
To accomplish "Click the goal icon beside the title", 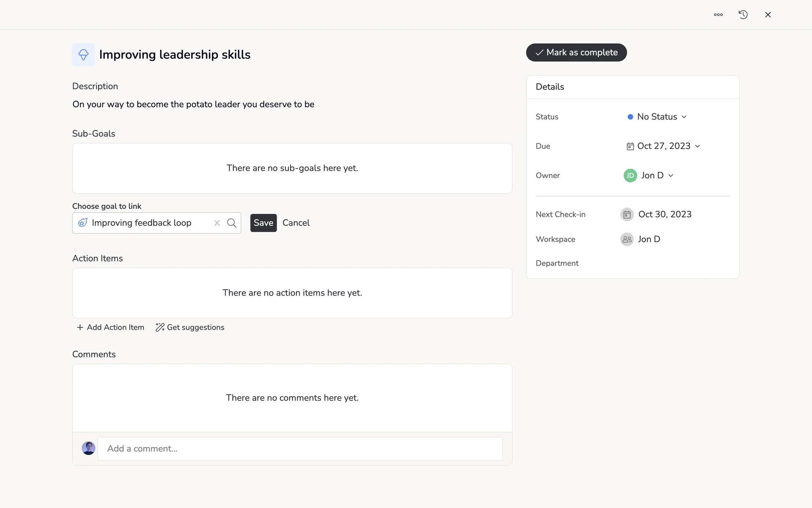I will coord(83,55).
